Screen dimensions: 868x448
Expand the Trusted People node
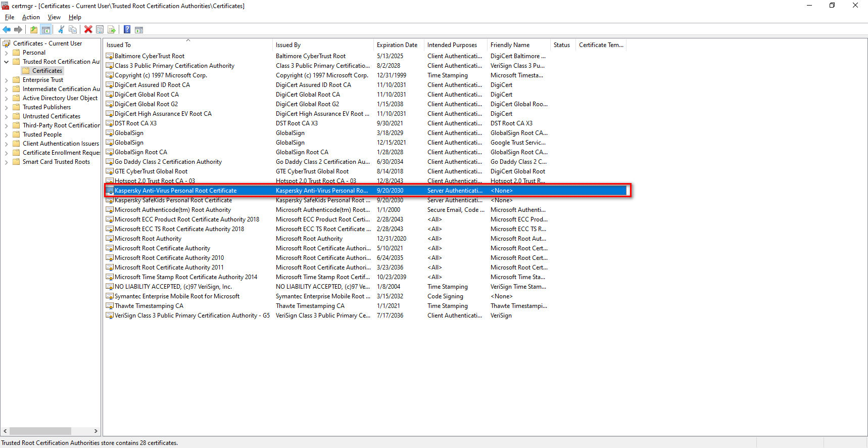point(6,135)
